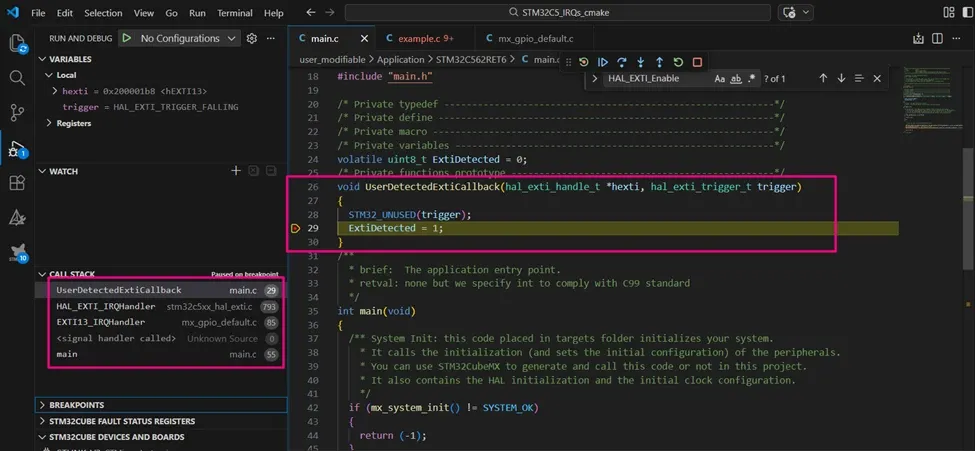This screenshot has height=451, width=975.
Task: Open launch.json via gear icon
Action: point(251,38)
